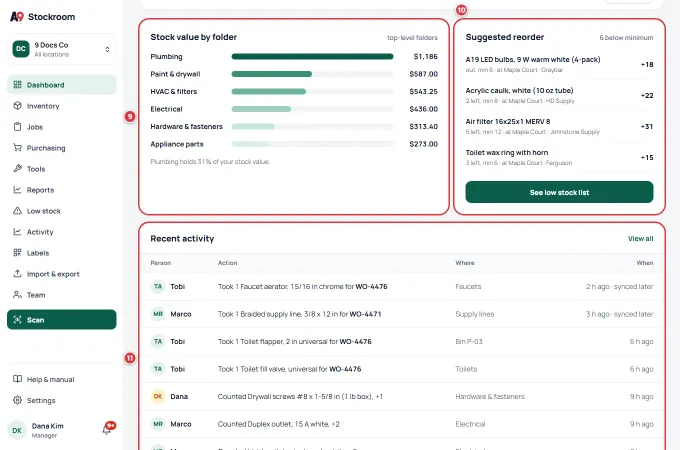Click the Tools wrench icon

(17, 169)
